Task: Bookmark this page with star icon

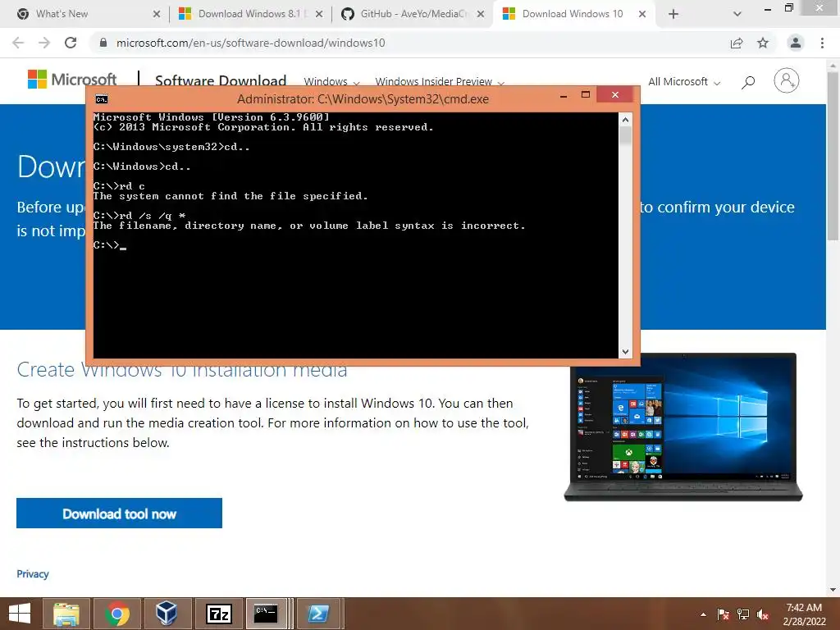Action: [763, 43]
